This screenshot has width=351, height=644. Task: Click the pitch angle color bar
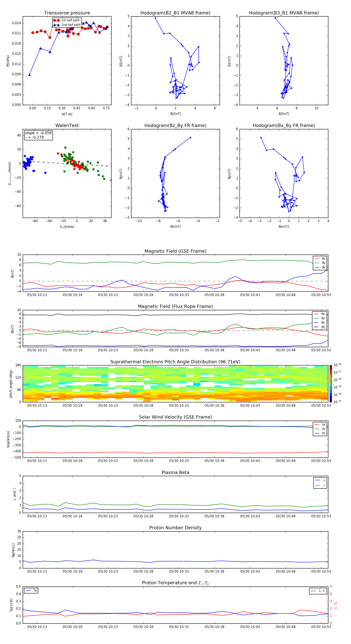pyautogui.click(x=331, y=384)
